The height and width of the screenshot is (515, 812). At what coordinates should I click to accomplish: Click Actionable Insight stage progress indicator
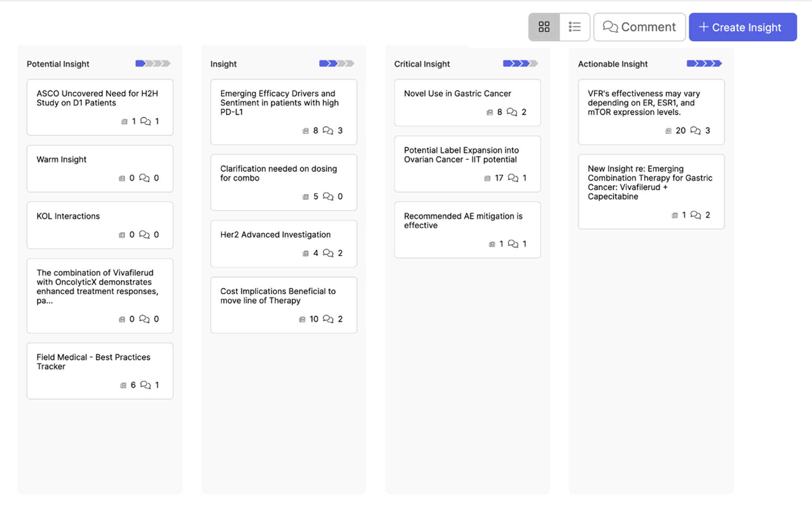tap(704, 63)
